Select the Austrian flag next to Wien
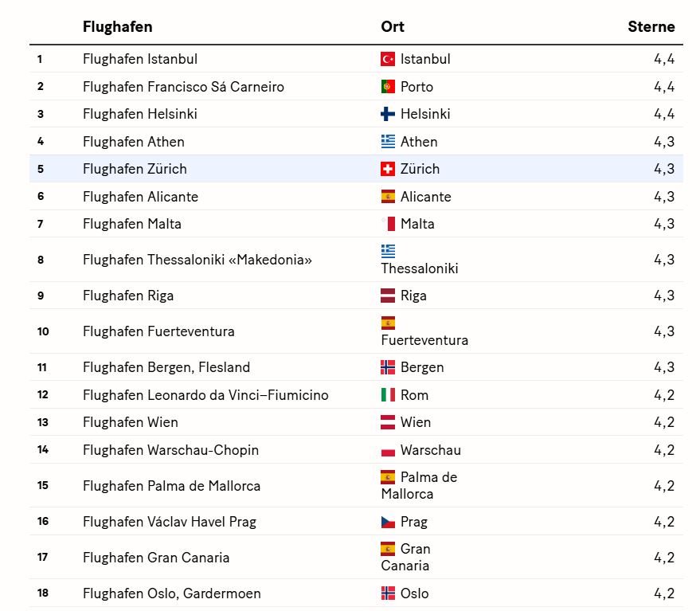The height and width of the screenshot is (611, 700). pos(388,422)
